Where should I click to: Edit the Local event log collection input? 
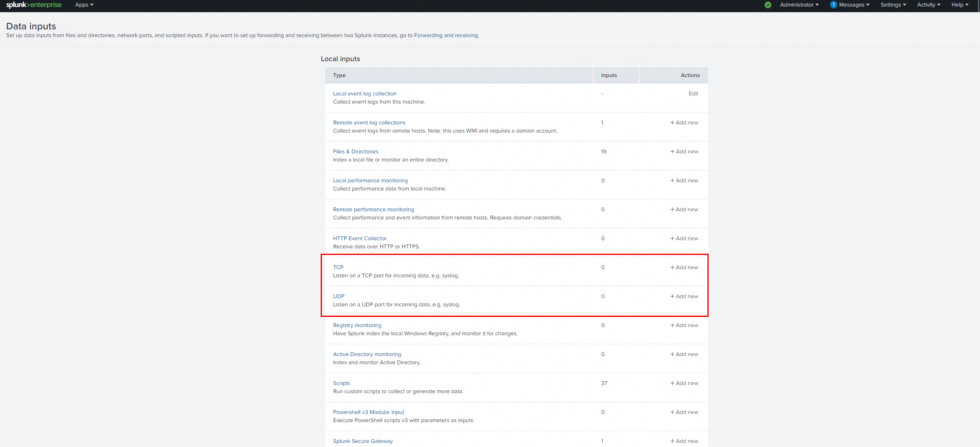pyautogui.click(x=693, y=94)
